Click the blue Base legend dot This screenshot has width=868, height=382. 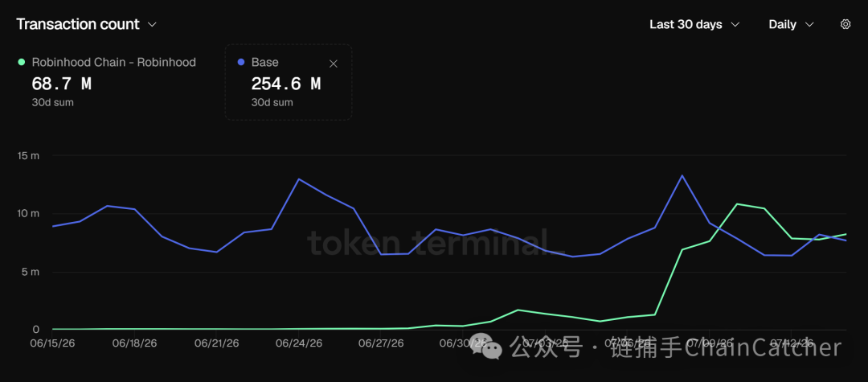(x=241, y=63)
